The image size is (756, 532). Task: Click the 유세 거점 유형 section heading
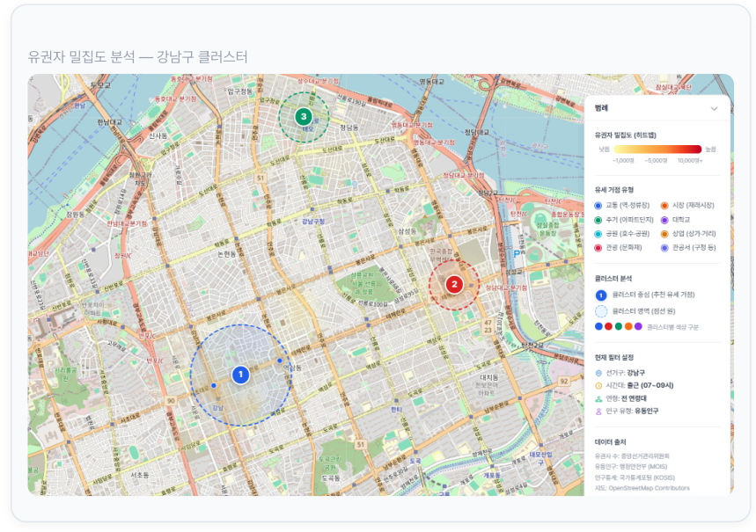pos(614,189)
